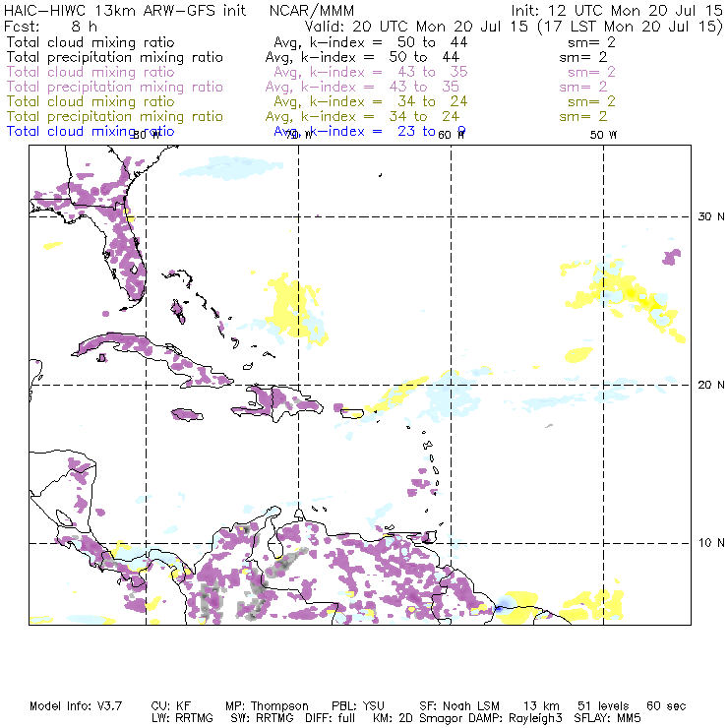Click "(17 LST Mon 20 Jul 15)" local time

[630, 27]
